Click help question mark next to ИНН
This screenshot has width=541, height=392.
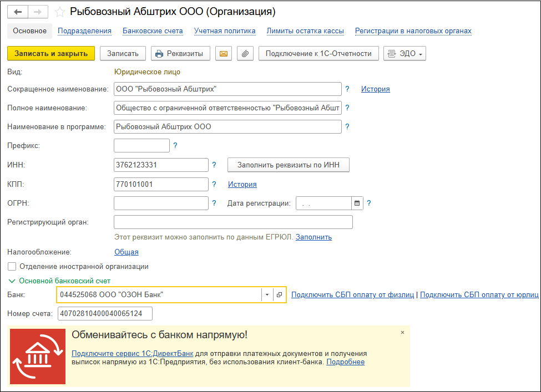(214, 165)
